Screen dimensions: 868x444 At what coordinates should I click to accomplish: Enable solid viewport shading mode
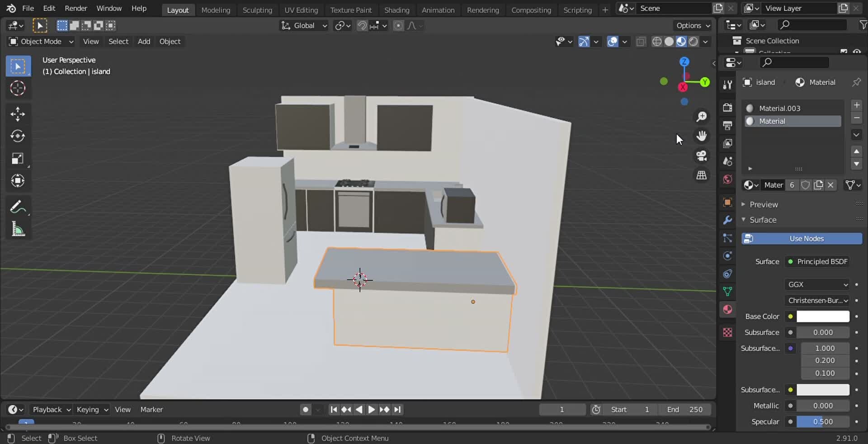670,41
